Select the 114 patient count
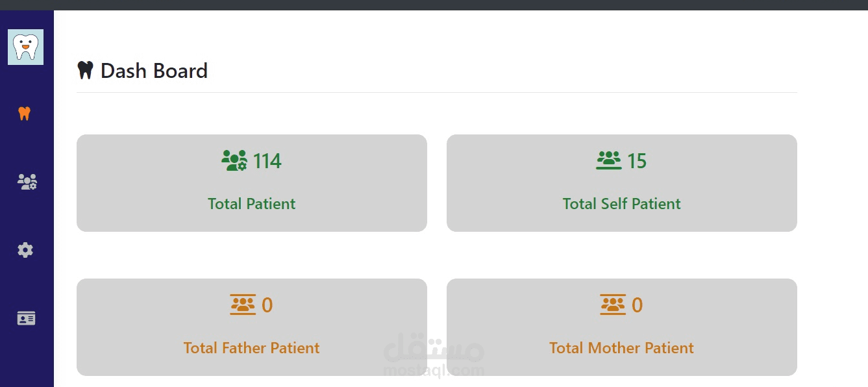 267,161
